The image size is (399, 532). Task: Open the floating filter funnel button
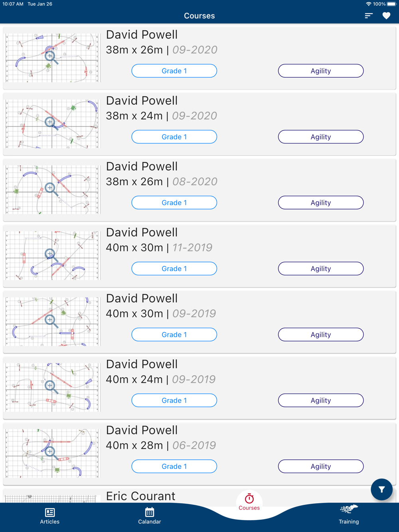381,489
